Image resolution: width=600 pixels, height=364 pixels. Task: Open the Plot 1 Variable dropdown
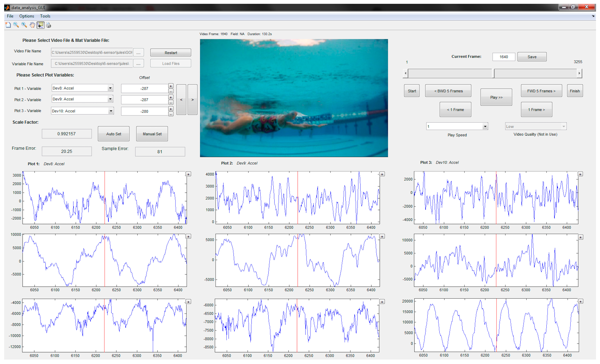pos(110,88)
